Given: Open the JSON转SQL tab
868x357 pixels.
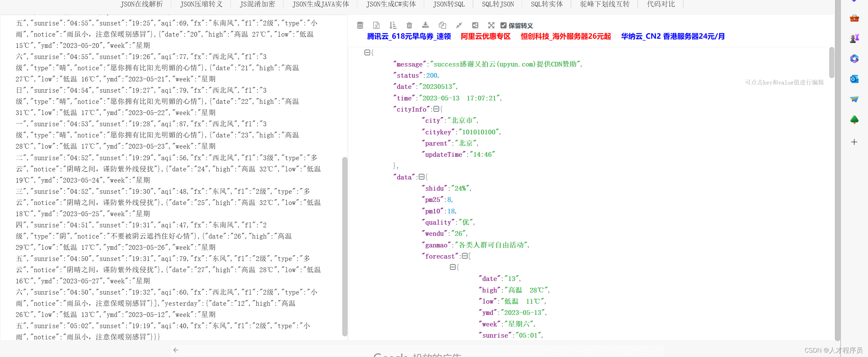Looking at the screenshot, I should coord(449,4).
